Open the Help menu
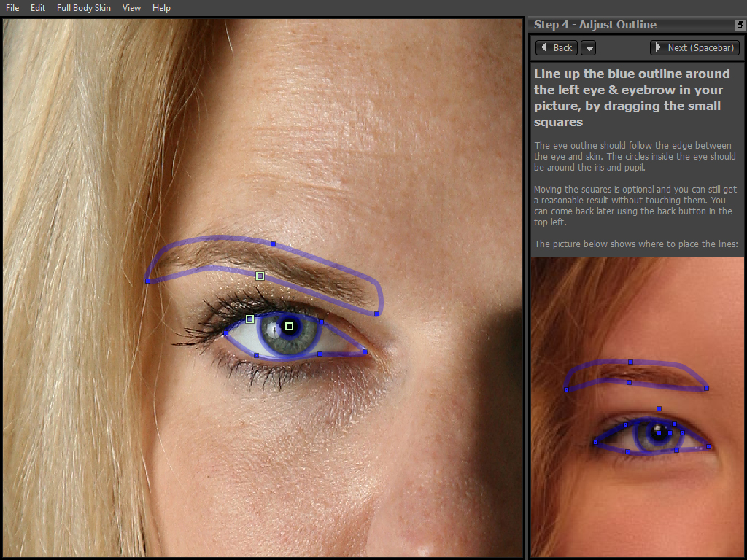 click(161, 8)
